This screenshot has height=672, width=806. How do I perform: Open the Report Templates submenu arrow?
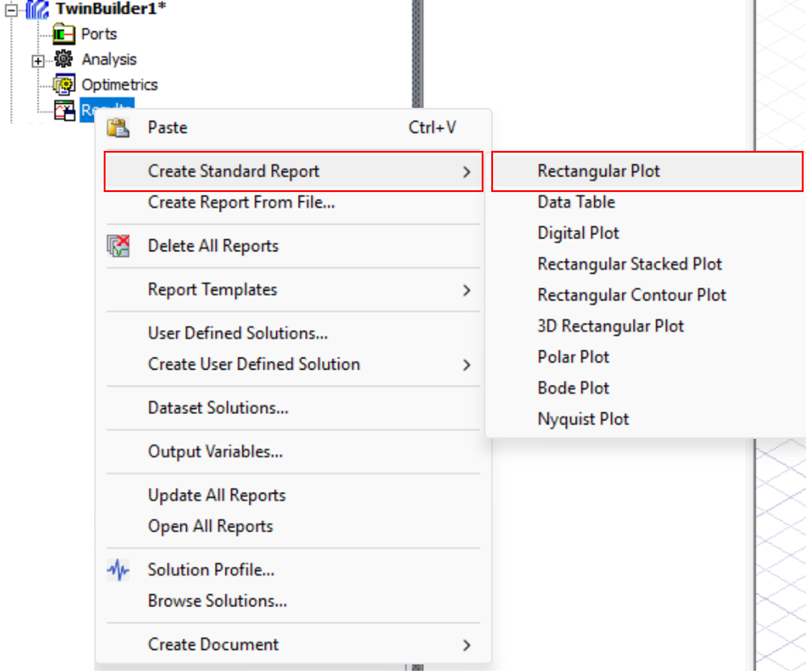[467, 290]
